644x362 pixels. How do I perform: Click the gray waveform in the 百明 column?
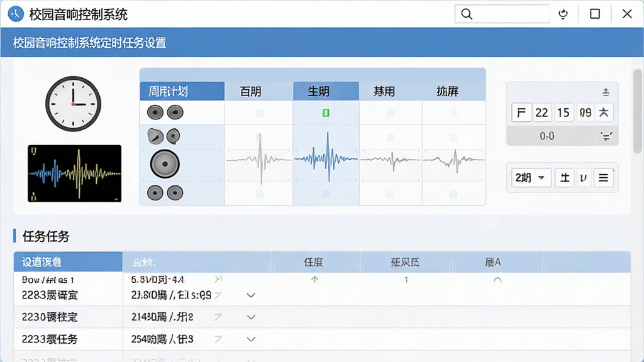(259, 159)
